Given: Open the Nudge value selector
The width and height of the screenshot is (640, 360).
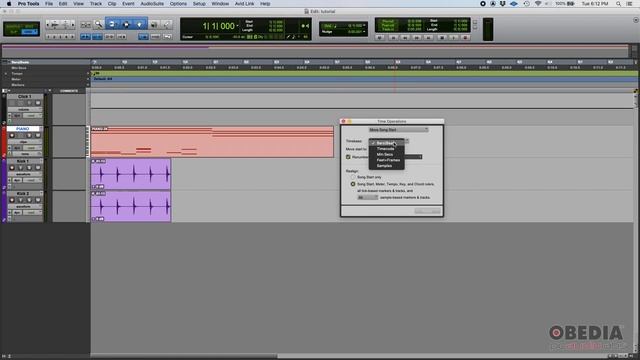Looking at the screenshot, I should [364, 31].
